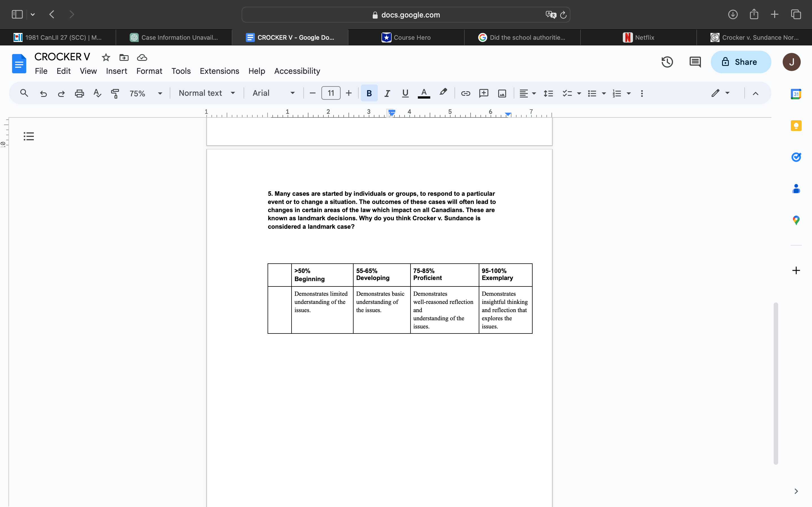Star the CROCKER V document
The height and width of the screenshot is (507, 812).
tap(106, 57)
